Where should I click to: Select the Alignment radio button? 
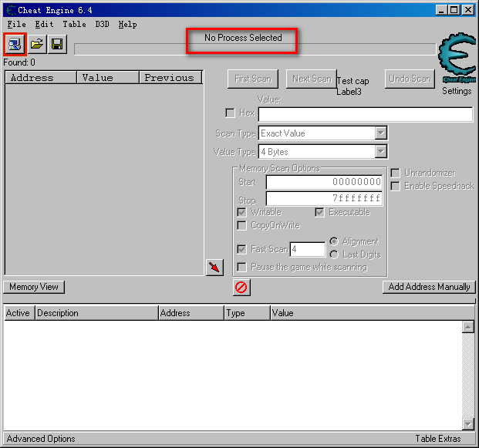334,242
